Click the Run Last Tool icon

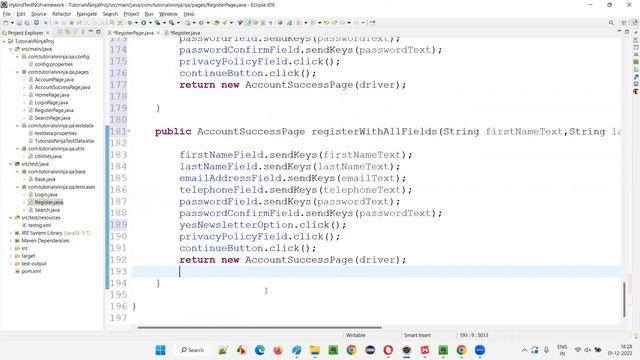(172, 23)
